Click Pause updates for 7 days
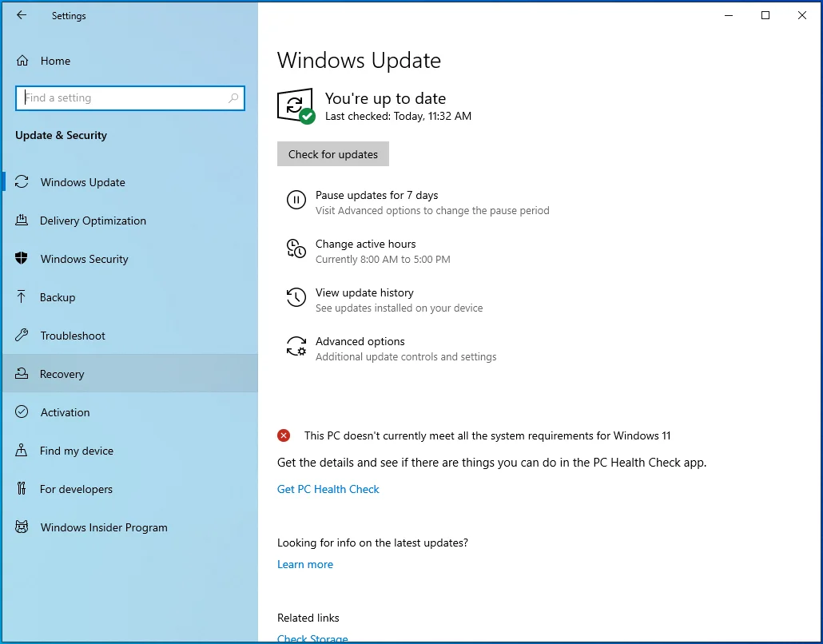 [376, 195]
